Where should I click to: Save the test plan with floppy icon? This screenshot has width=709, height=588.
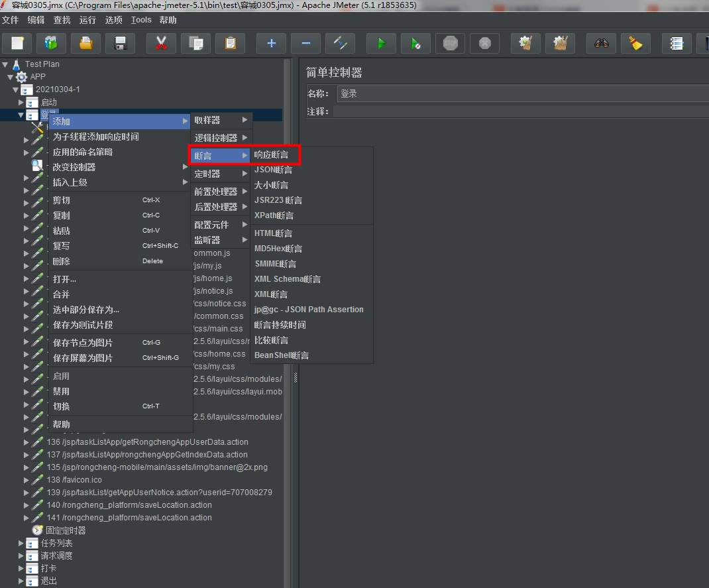pyautogui.click(x=121, y=44)
